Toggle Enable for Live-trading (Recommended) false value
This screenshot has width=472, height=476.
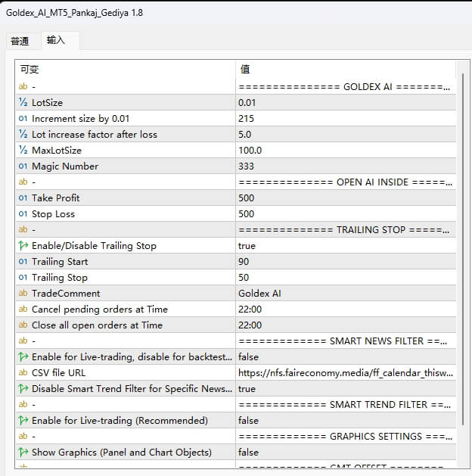(x=248, y=421)
